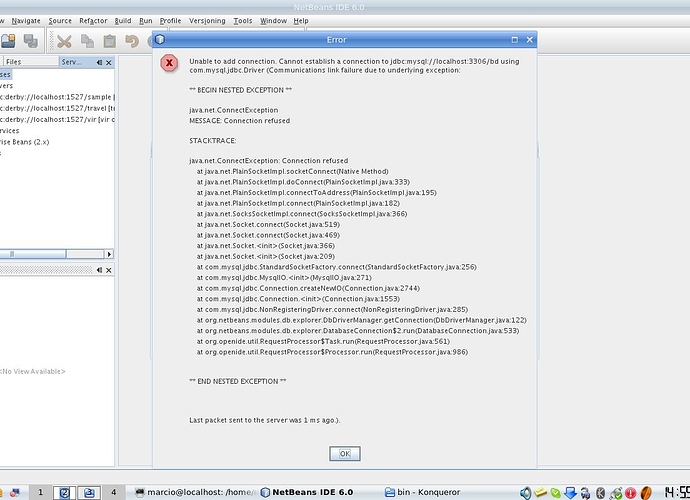Click the red error icon in the dialog
This screenshot has height=500, width=690.
[x=169, y=63]
